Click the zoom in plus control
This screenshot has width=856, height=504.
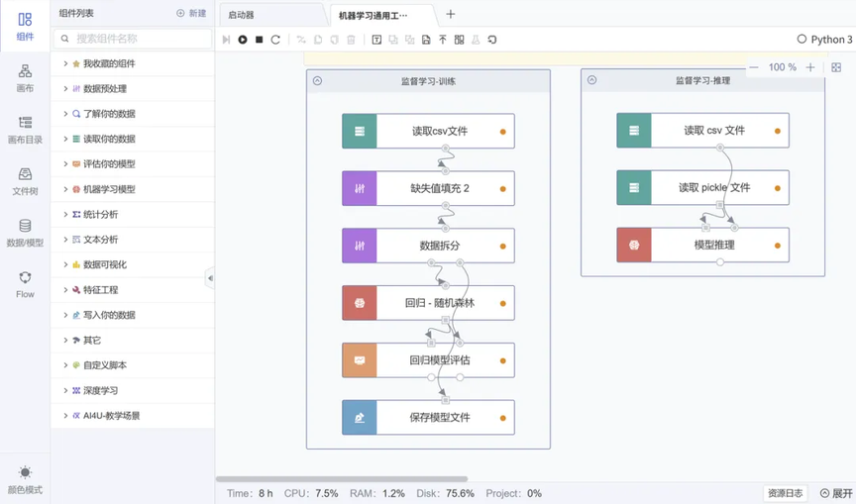810,67
